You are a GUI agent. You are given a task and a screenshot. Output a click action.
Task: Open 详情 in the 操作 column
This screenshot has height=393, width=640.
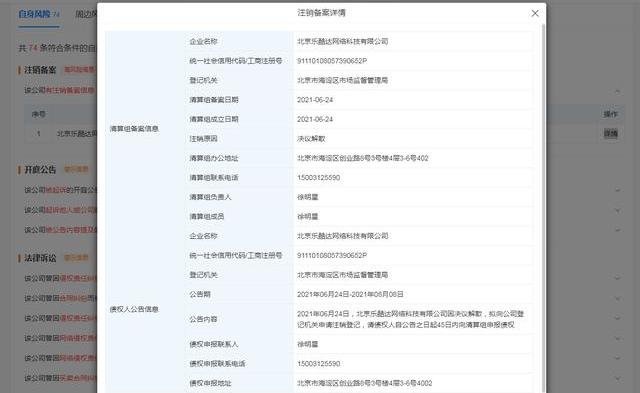[x=611, y=133]
